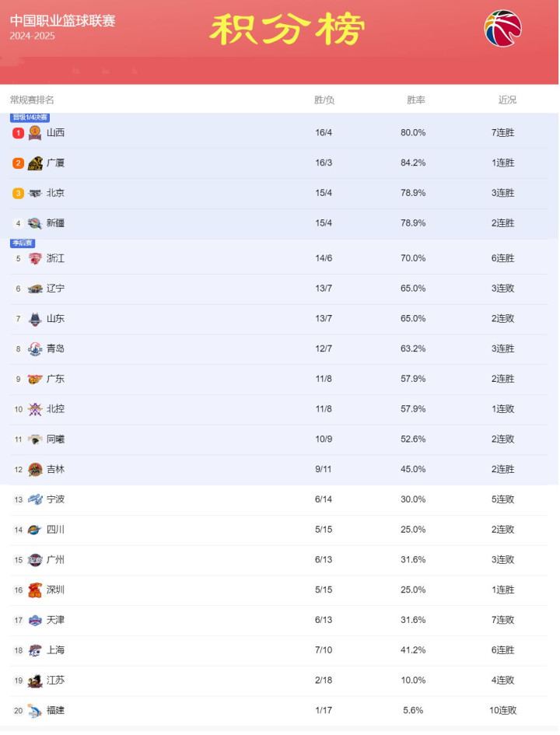This screenshot has height=735, width=560.
Task: Click the 山西 team logo
Action: coord(35,133)
